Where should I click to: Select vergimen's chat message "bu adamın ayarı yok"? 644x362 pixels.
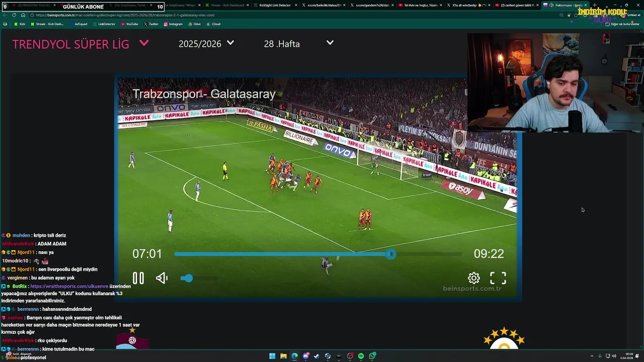coord(52,278)
